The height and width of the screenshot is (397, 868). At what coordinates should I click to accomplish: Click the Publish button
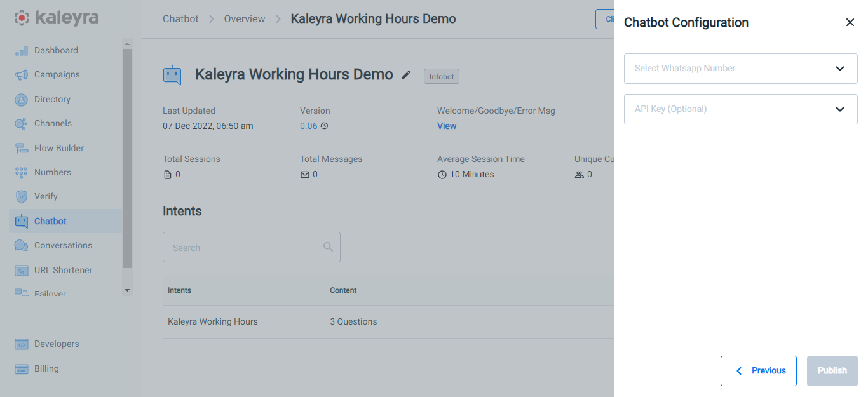832,371
